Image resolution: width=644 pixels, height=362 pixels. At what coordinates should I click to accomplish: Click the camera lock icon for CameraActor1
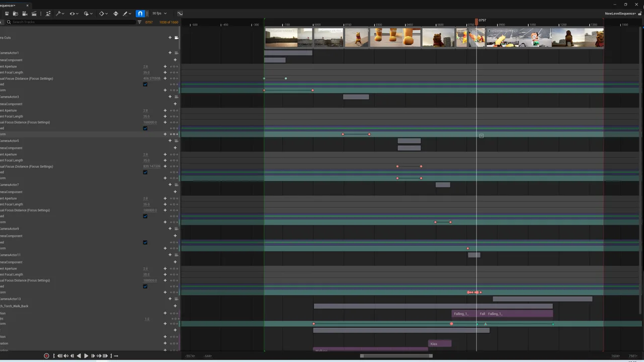(176, 53)
